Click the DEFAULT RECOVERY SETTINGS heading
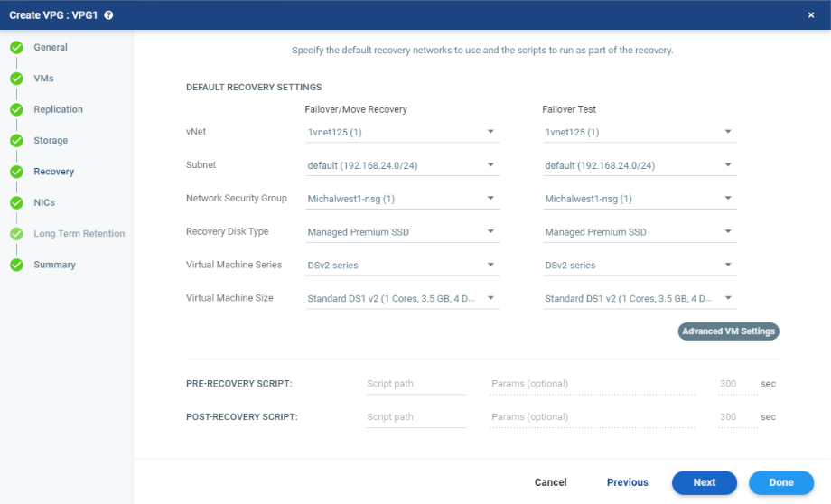 [x=254, y=87]
